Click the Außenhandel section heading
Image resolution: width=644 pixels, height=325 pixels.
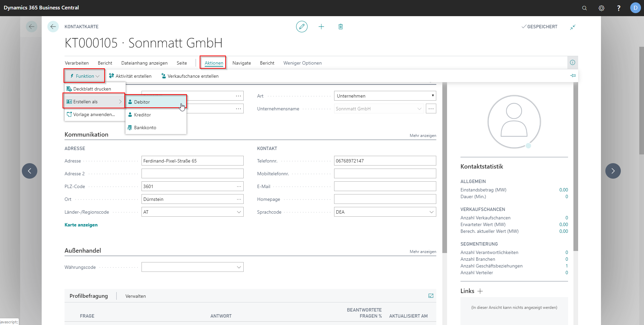[83, 251]
